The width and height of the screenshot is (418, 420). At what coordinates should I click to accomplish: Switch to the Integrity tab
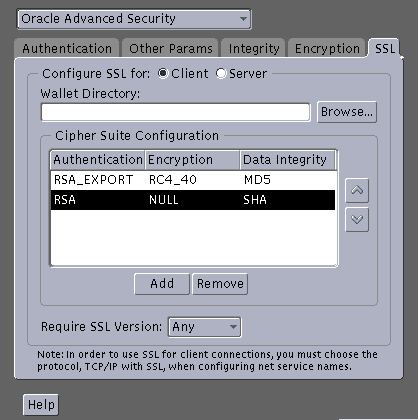point(254,49)
